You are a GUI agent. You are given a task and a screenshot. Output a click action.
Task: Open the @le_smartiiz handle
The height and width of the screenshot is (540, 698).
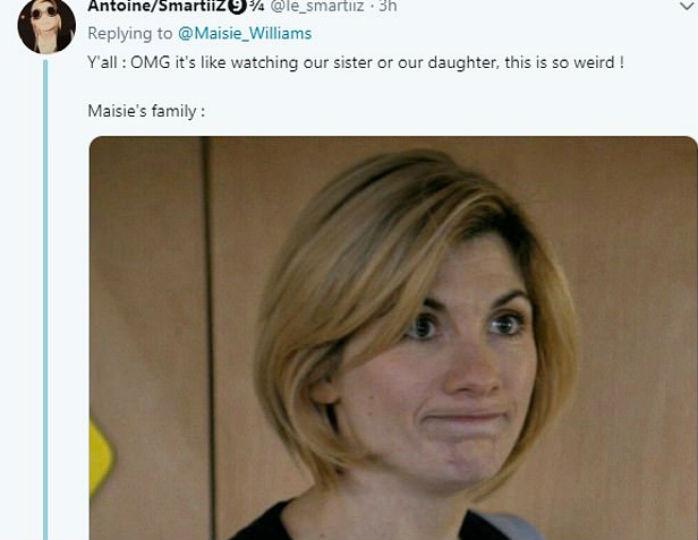[317, 6]
